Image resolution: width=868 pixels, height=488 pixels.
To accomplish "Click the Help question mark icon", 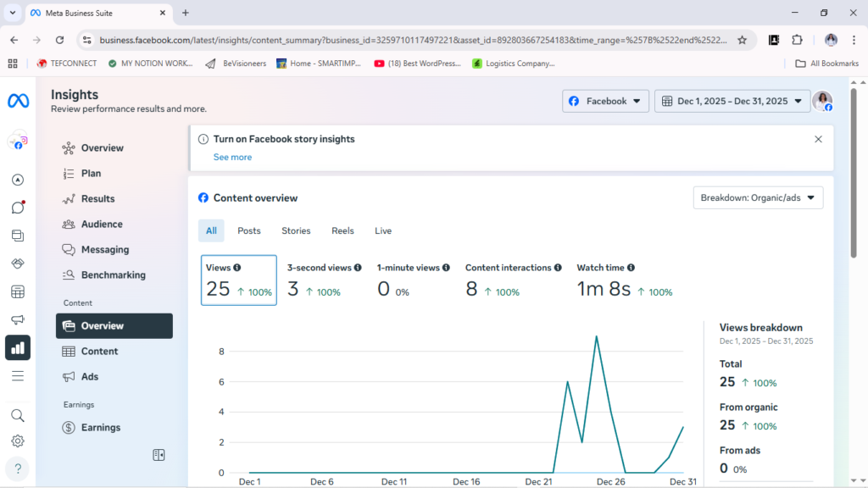I will coord(18,468).
